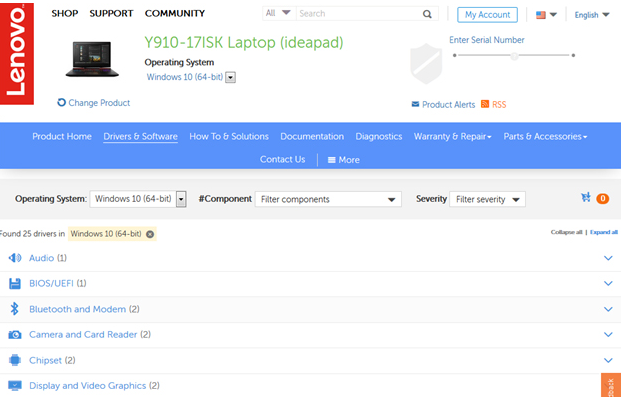630x406 pixels.
Task: Open the More hamburger menu
Action: 344,160
